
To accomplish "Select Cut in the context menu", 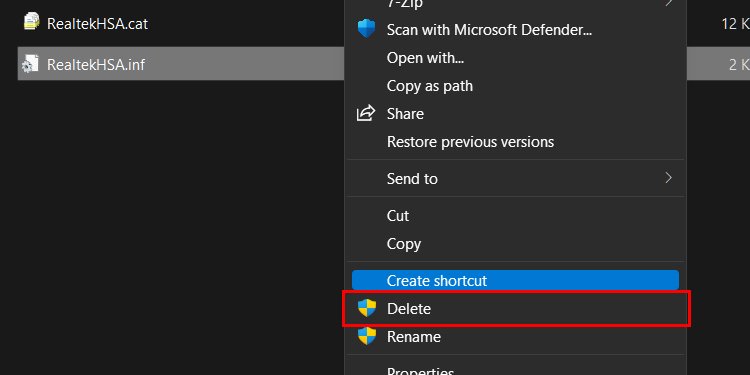I will click(x=516, y=216).
